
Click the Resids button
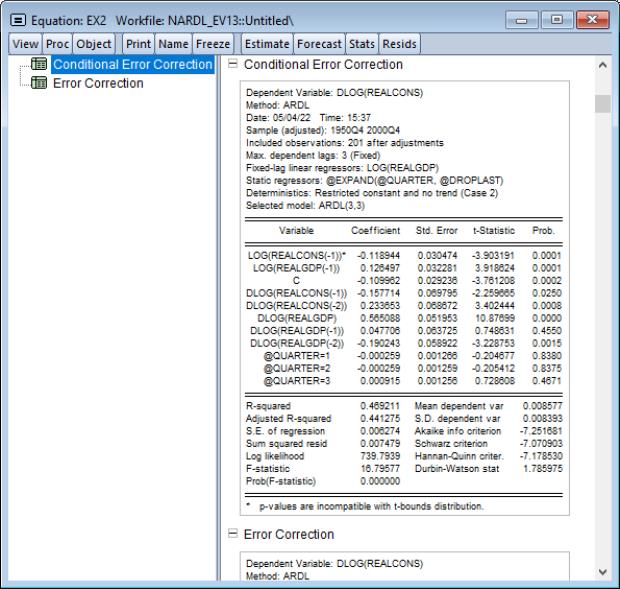(x=401, y=44)
